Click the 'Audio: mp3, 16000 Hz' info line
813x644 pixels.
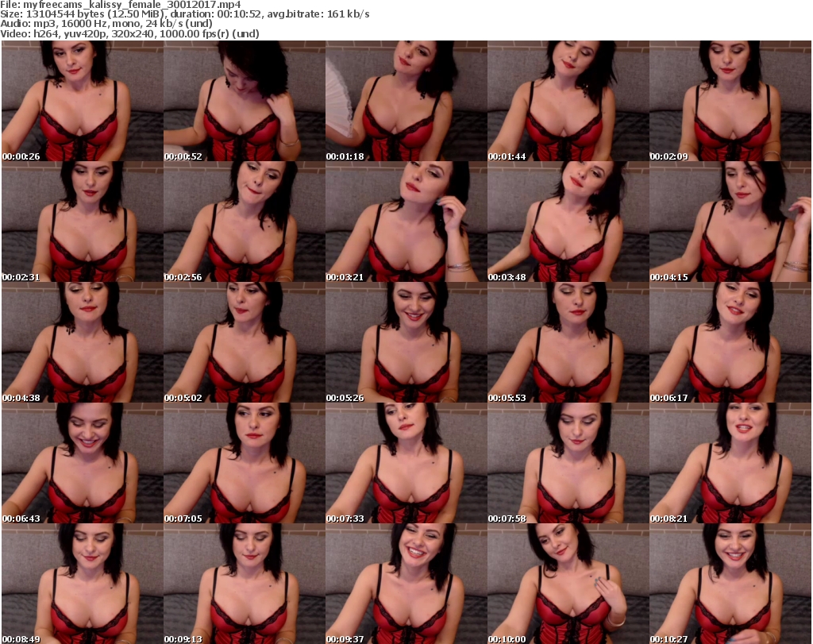[106, 24]
